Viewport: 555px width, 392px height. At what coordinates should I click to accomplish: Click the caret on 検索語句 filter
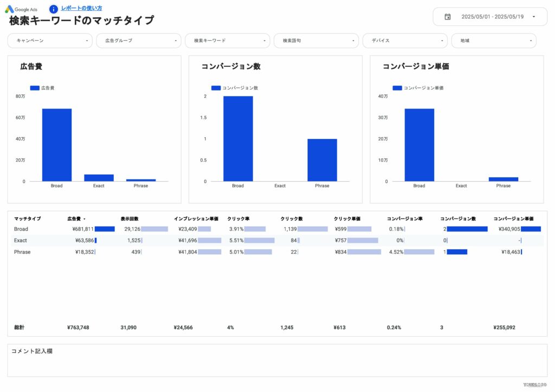pos(353,40)
